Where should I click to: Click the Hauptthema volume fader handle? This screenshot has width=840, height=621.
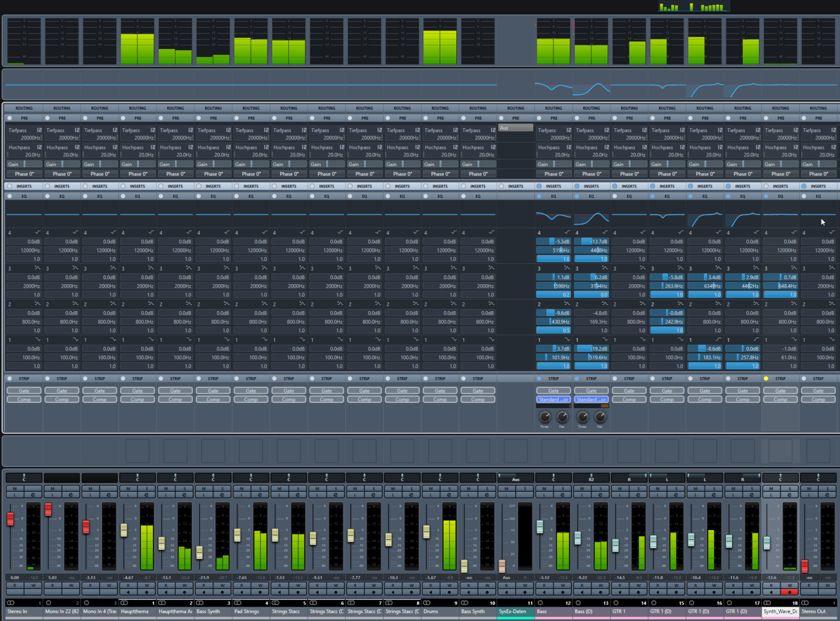click(124, 530)
